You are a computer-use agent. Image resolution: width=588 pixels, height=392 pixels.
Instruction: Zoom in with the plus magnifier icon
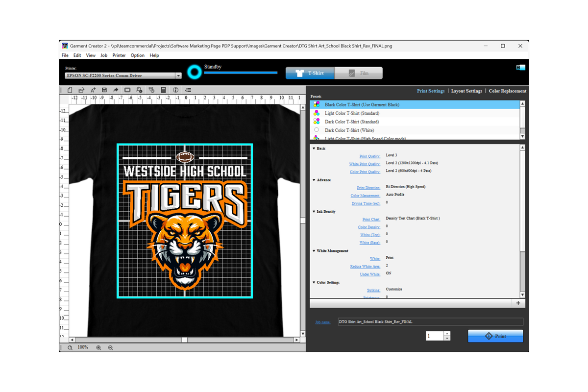tap(98, 347)
